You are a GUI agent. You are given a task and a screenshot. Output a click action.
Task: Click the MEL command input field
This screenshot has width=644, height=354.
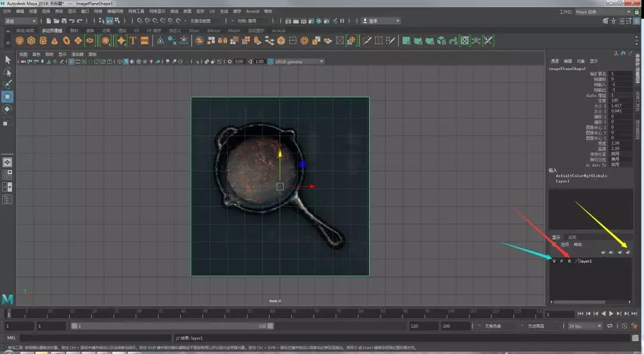95,338
